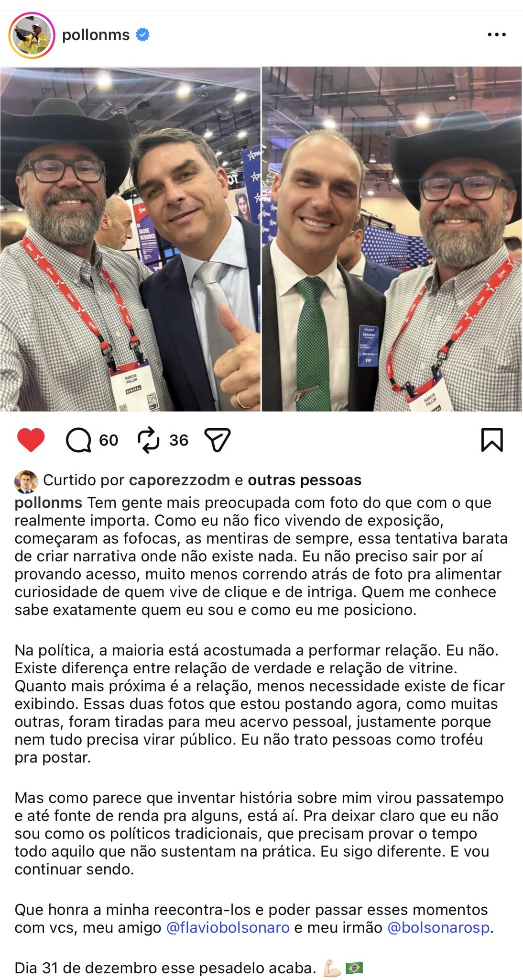Tap the blue verified badge
This screenshot has height=980, width=523.
click(x=143, y=34)
